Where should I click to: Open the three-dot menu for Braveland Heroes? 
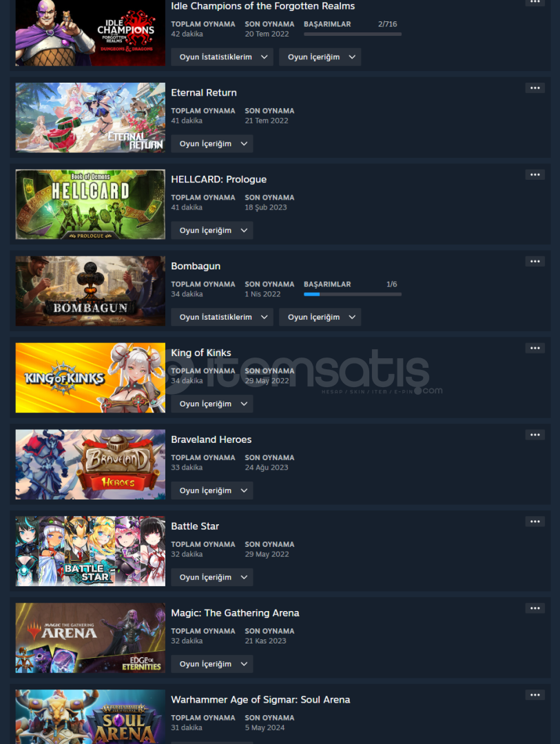click(x=535, y=435)
